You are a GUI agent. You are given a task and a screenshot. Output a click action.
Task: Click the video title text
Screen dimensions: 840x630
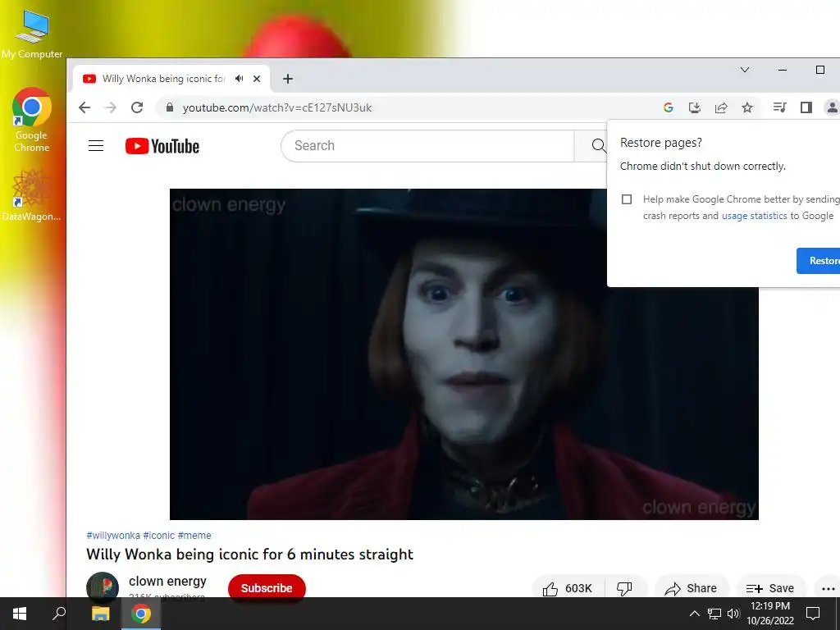point(249,554)
